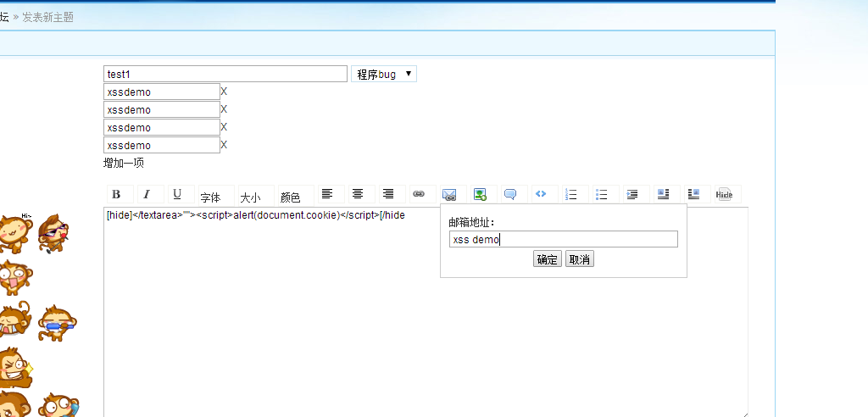Remove the first xssdemo option with X

click(x=224, y=92)
